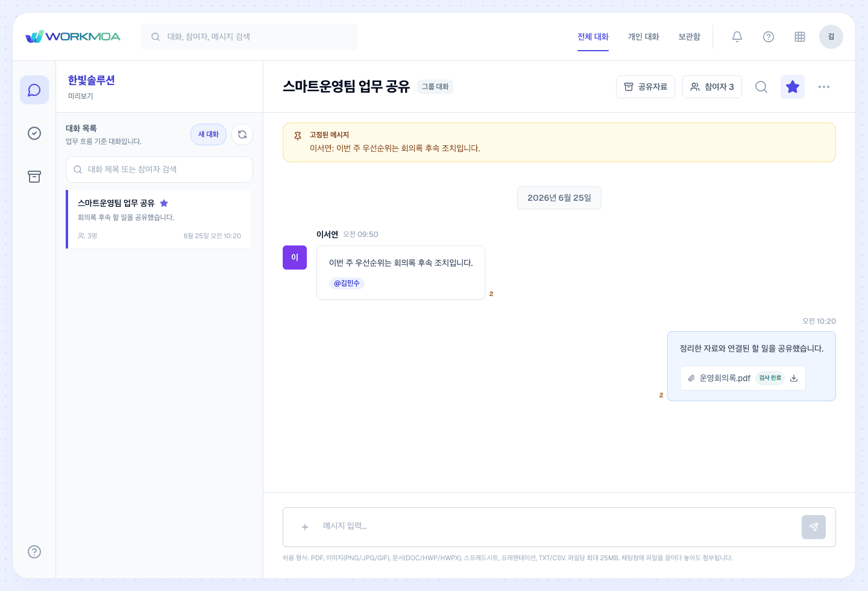Image resolution: width=868 pixels, height=591 pixels.
Task: Start a 새 대화
Action: tap(209, 134)
